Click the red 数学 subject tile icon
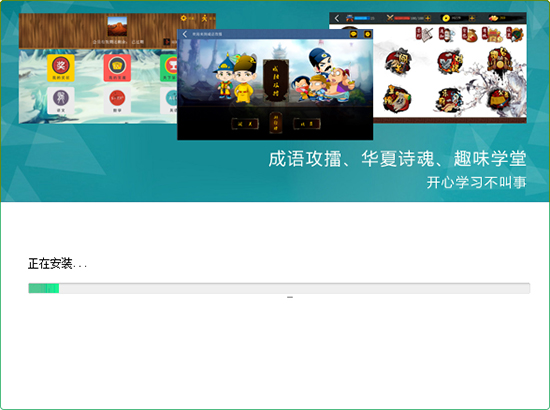 click(117, 100)
